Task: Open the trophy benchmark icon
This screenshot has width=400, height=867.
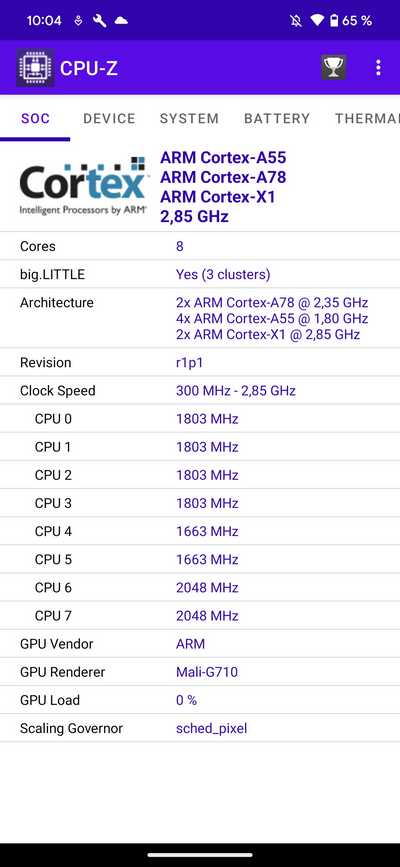Action: click(334, 68)
